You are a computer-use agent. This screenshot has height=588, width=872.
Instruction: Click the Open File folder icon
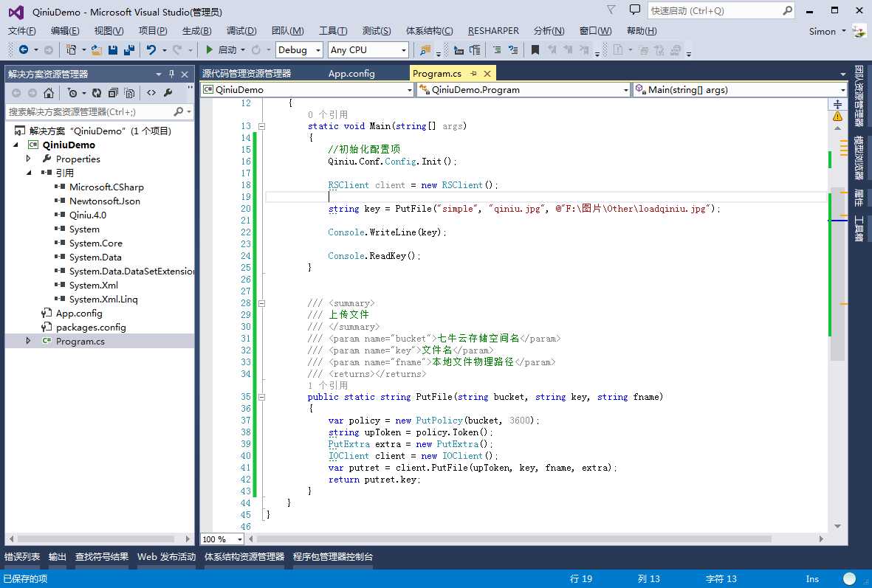tap(96, 50)
